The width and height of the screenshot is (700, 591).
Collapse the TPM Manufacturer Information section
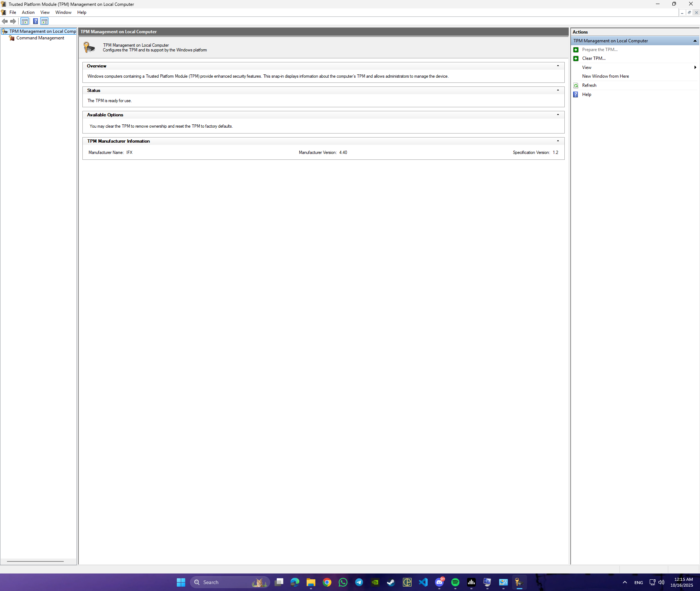[558, 141]
